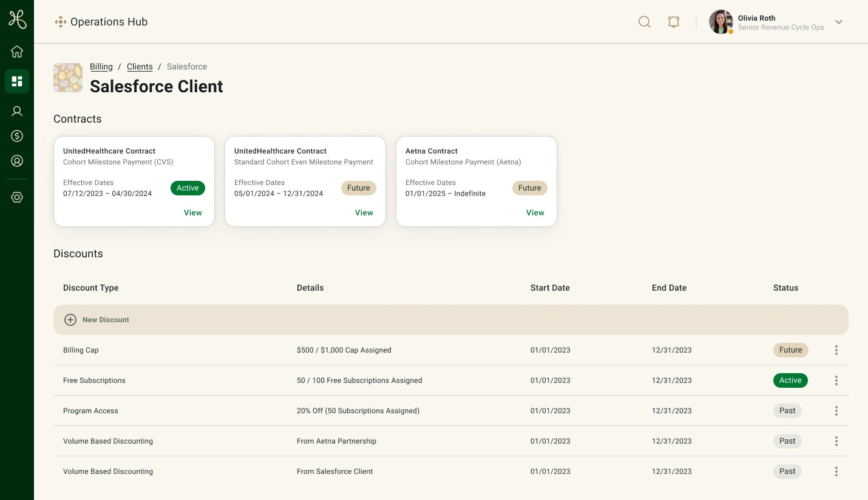Click the Salesforce client thumbnail image
This screenshot has height=500, width=868.
point(68,78)
